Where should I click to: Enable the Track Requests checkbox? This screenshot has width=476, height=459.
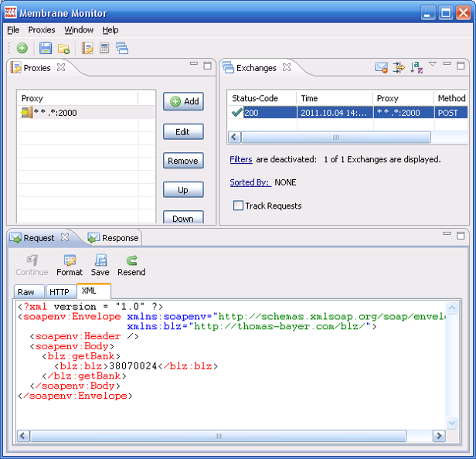click(238, 206)
